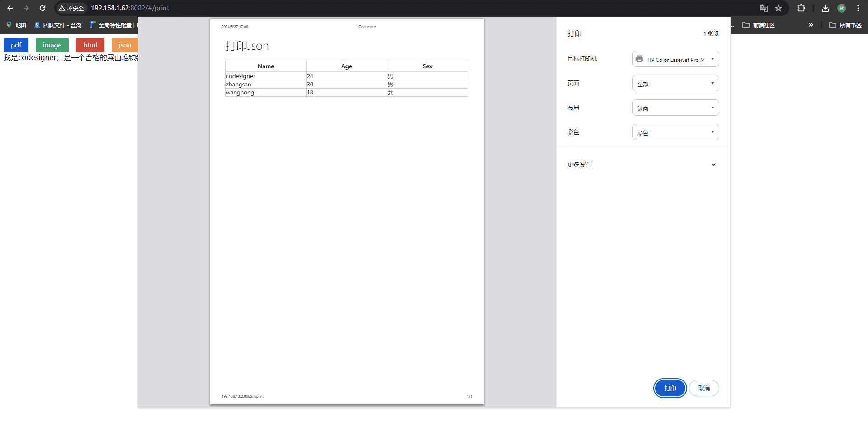868x446 pixels.
Task: Open the 地图 bookmark
Action: pos(16,25)
